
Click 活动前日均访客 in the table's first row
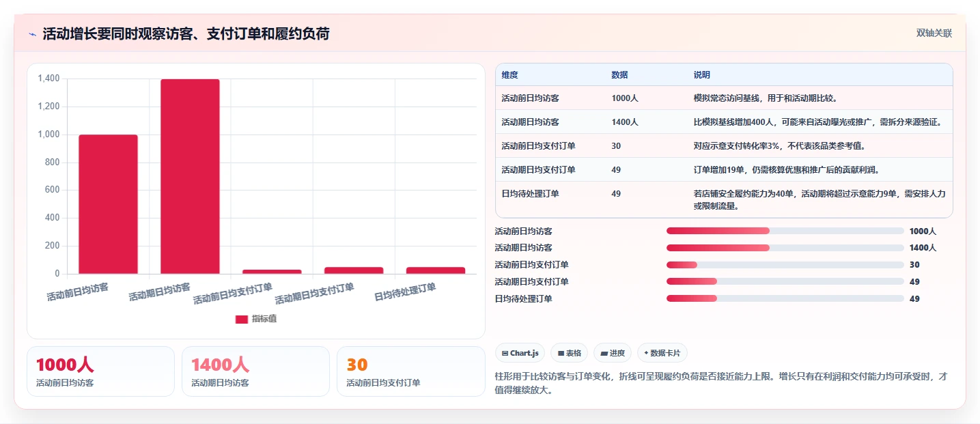point(530,98)
